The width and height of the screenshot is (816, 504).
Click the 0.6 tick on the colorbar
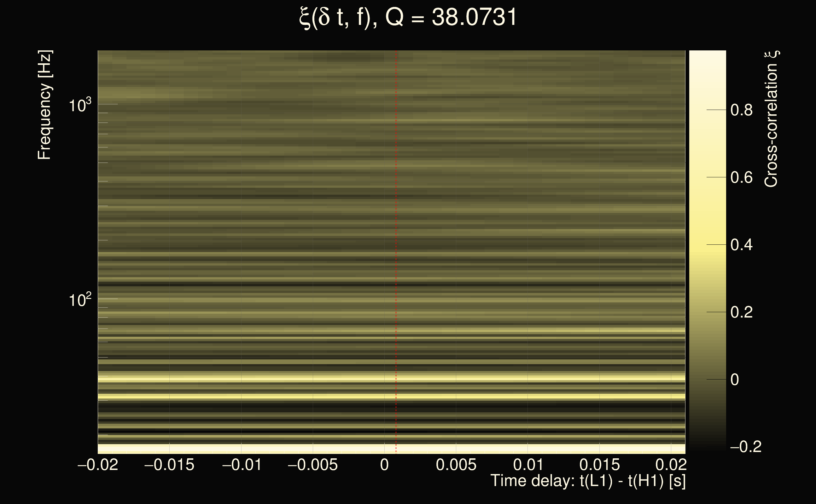pos(741,177)
